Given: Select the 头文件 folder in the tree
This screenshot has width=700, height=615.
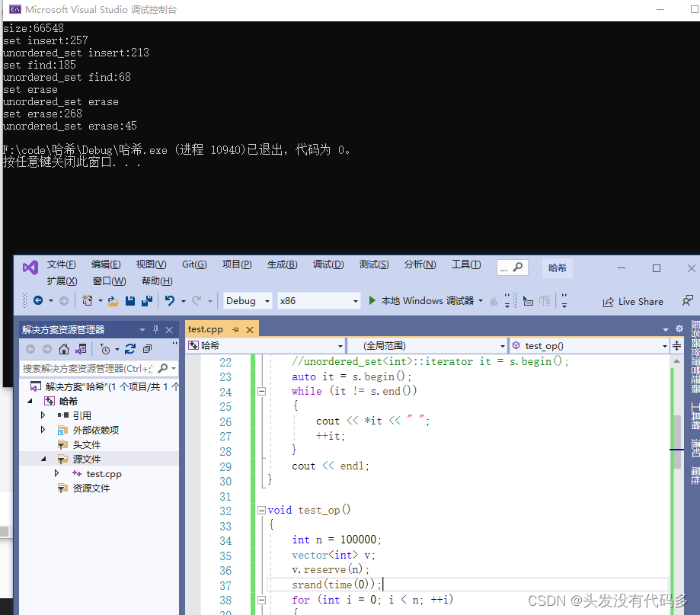Looking at the screenshot, I should (87, 444).
